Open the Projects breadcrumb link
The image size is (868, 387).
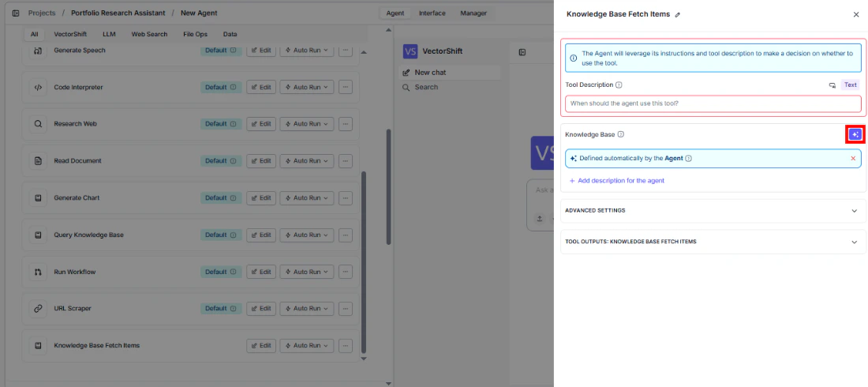point(42,13)
